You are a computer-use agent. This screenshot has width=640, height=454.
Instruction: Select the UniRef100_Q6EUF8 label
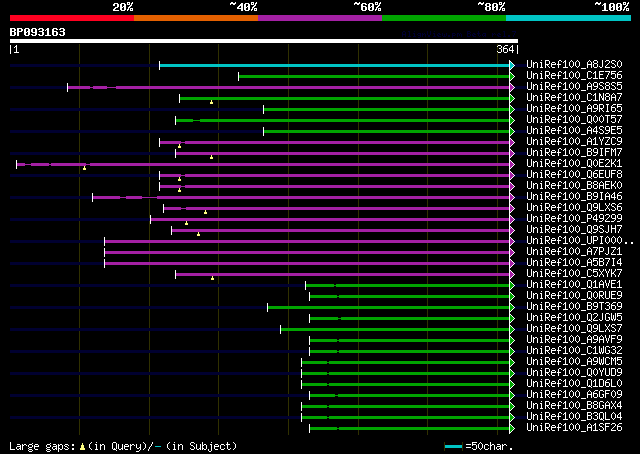pos(574,175)
